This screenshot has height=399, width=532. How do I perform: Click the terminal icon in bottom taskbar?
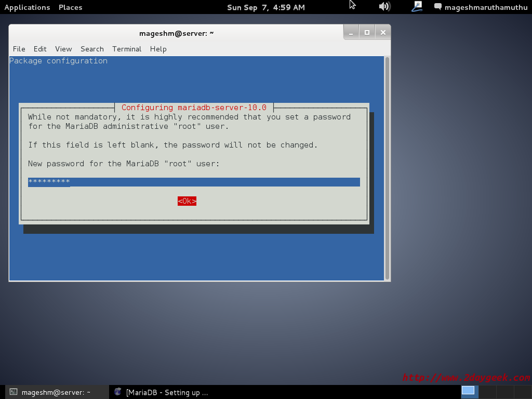click(x=14, y=392)
